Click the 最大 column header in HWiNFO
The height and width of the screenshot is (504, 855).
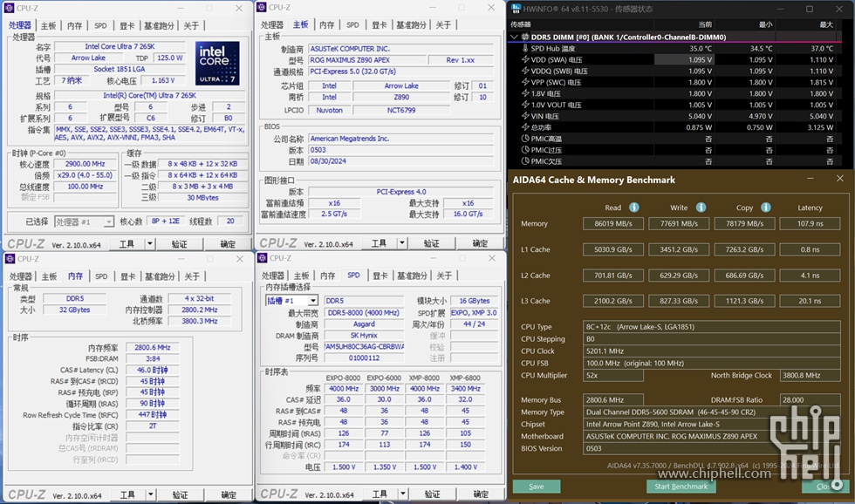click(826, 24)
